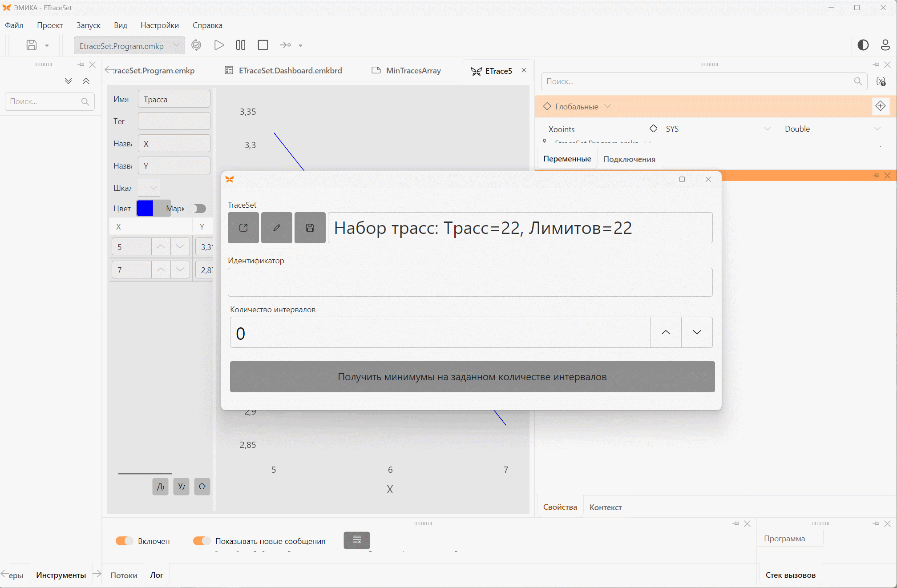Increase Количество интервалов with up arrow
Image resolution: width=897 pixels, height=588 pixels.
[666, 332]
